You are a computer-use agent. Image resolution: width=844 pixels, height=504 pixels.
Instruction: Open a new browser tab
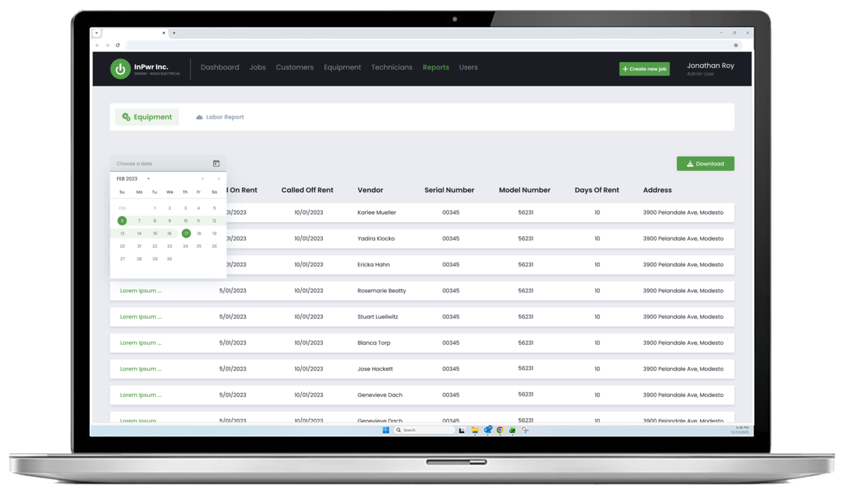coord(174,33)
